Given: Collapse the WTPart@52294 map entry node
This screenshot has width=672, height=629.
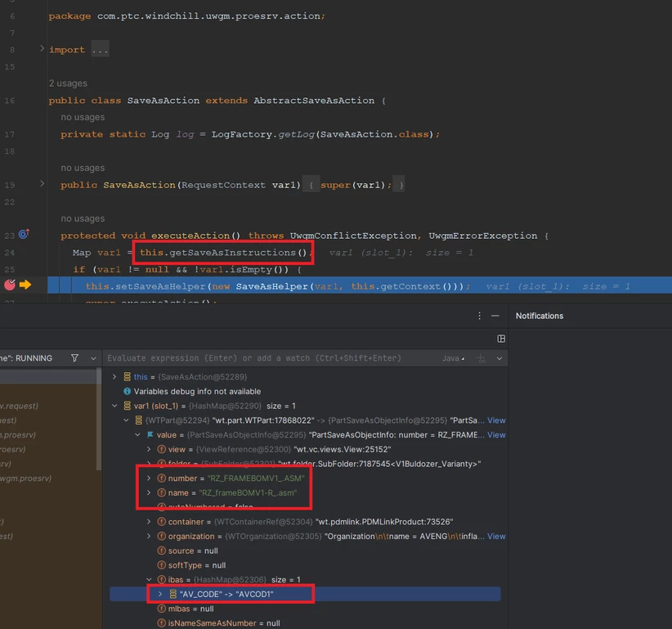Looking at the screenshot, I should [126, 420].
